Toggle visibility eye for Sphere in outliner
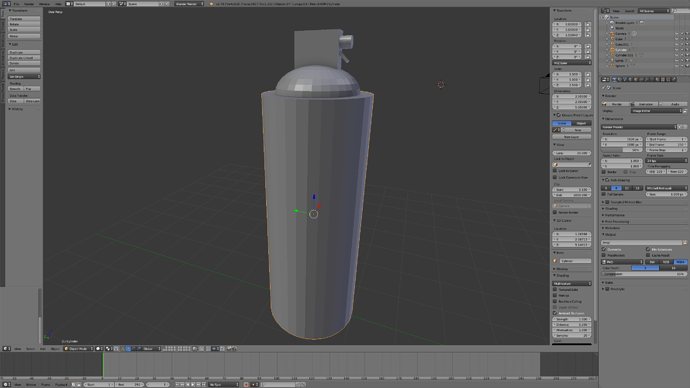Viewport: 690px width, 388px height. pyautogui.click(x=676, y=66)
